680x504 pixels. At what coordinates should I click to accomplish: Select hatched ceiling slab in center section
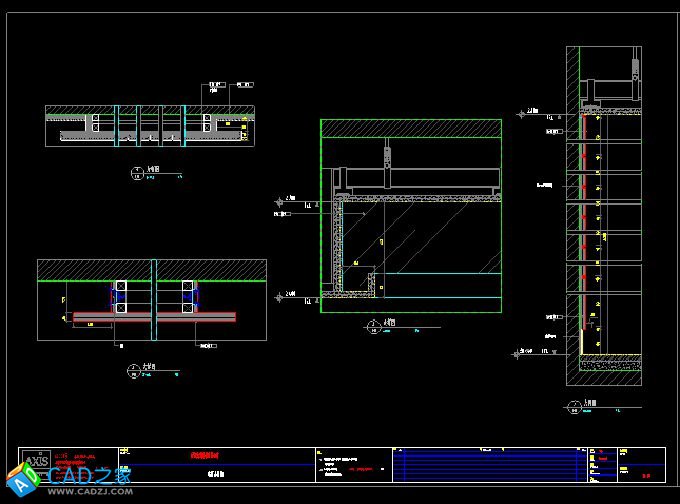[x=411, y=129]
